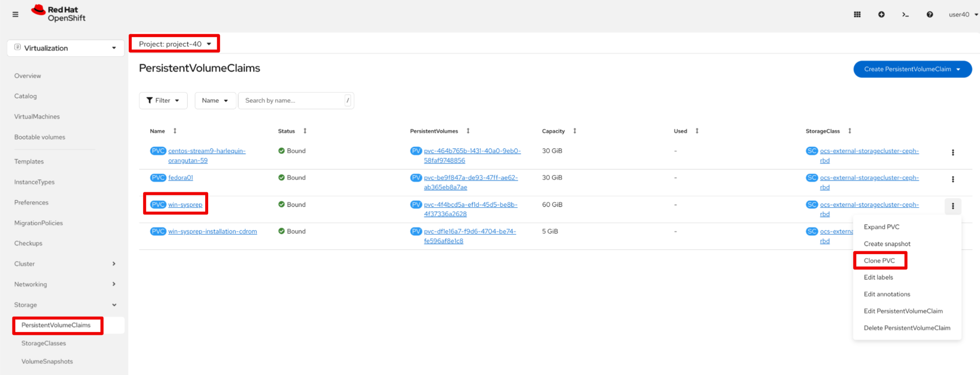Sort by Name column sort icon
Viewport: 980px width, 375px height.
(x=175, y=131)
